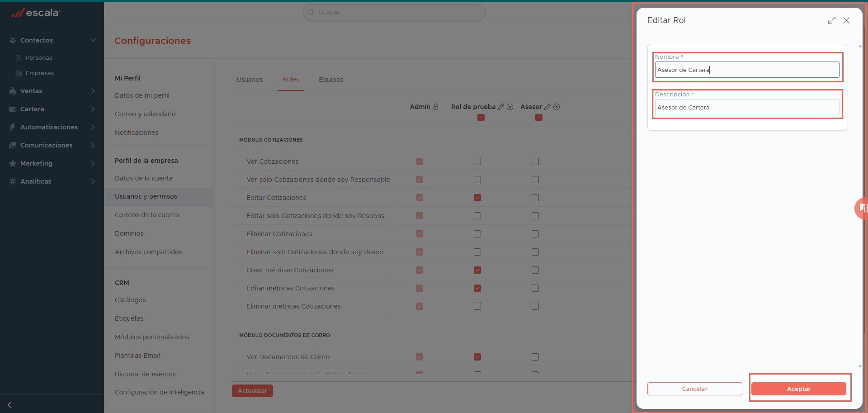Open Correos de la cuenta

click(147, 215)
